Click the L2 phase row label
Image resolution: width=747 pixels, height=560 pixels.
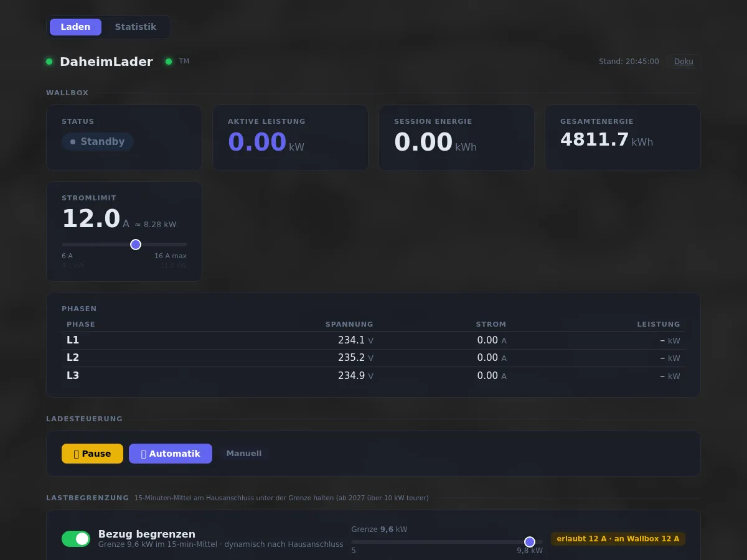pyautogui.click(x=73, y=358)
